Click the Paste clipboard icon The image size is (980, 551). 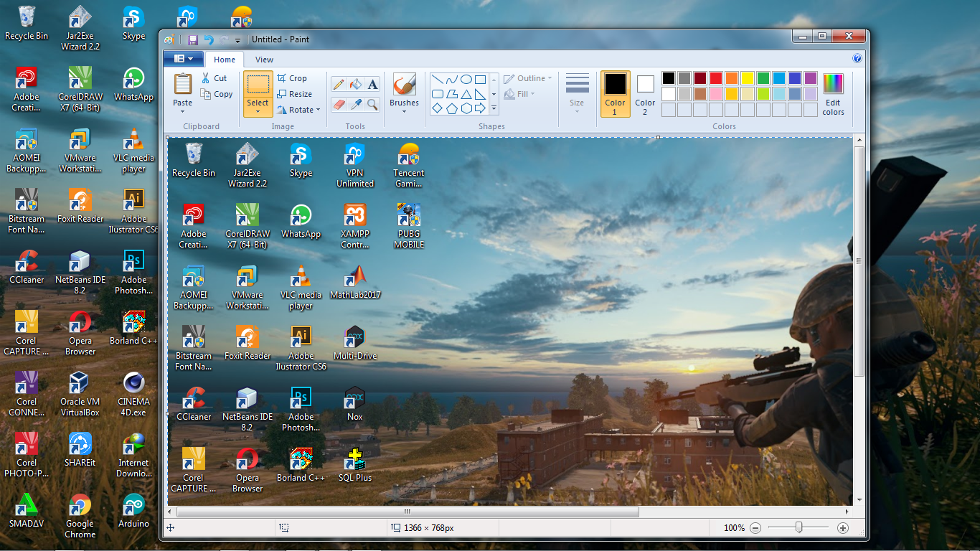click(183, 84)
